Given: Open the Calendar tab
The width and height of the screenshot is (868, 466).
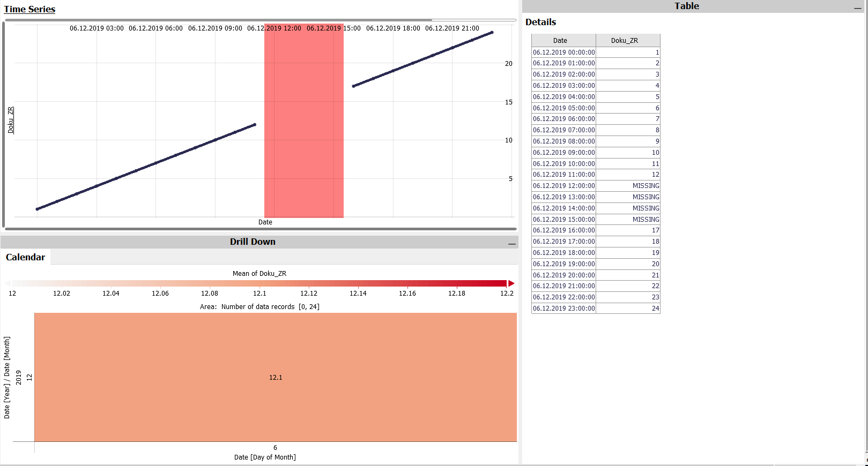Looking at the screenshot, I should pos(25,257).
